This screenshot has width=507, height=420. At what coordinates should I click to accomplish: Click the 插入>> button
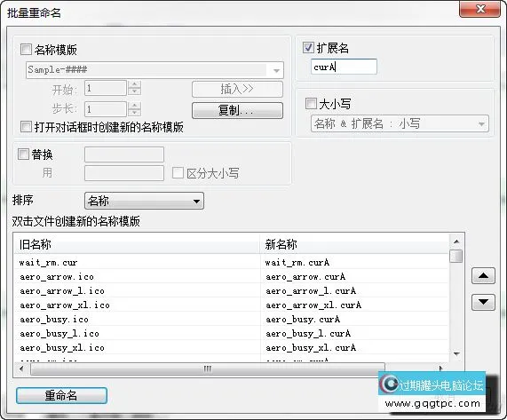coord(237,89)
